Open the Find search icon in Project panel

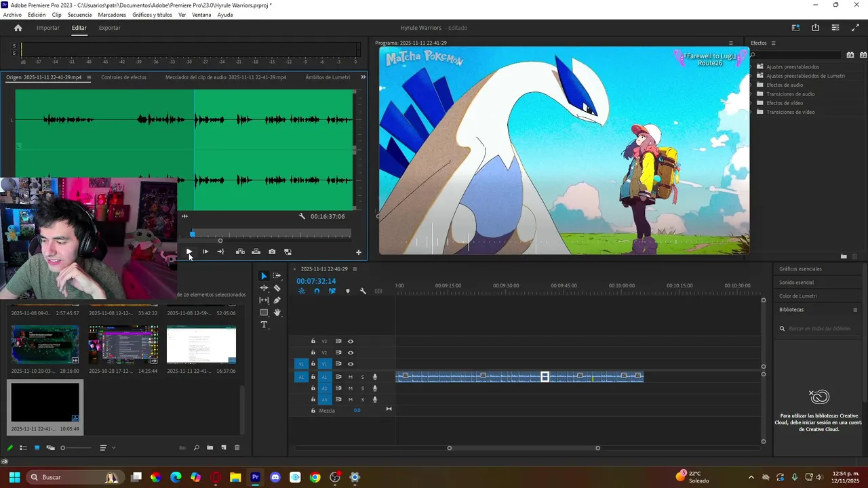(197, 448)
